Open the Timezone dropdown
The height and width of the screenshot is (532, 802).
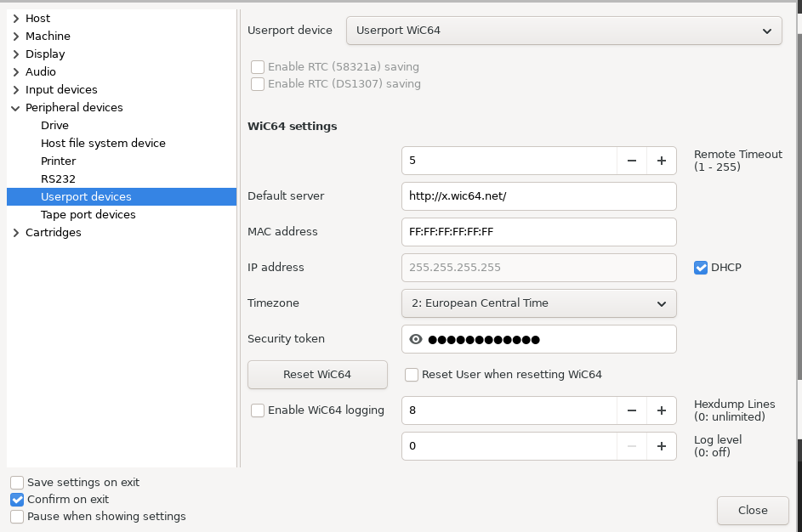(x=538, y=303)
